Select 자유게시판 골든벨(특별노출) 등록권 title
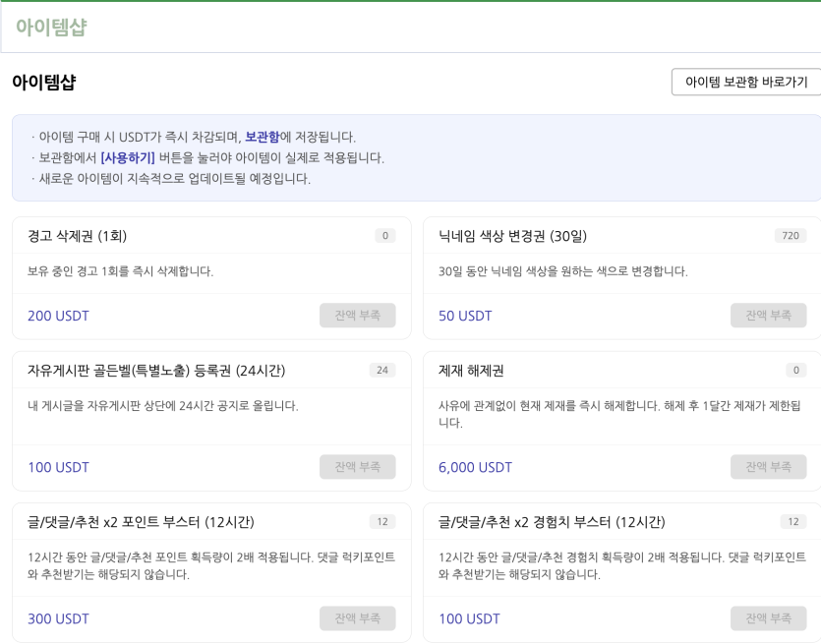Image resolution: width=821 pixels, height=644 pixels. click(156, 371)
